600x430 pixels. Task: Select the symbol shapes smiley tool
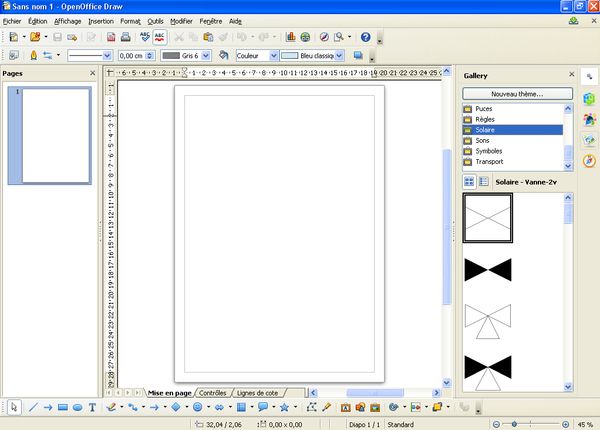click(197, 407)
